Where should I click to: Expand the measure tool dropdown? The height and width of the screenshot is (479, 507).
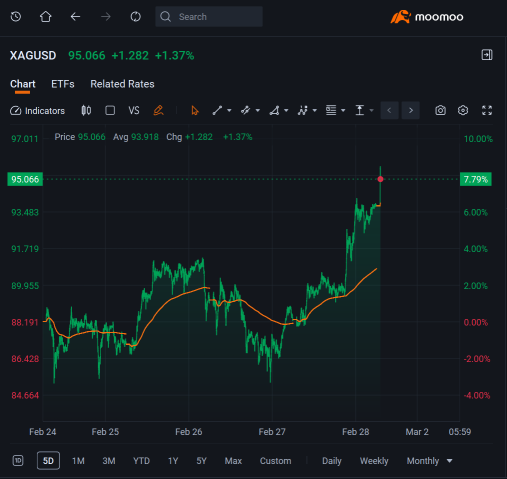(372, 110)
